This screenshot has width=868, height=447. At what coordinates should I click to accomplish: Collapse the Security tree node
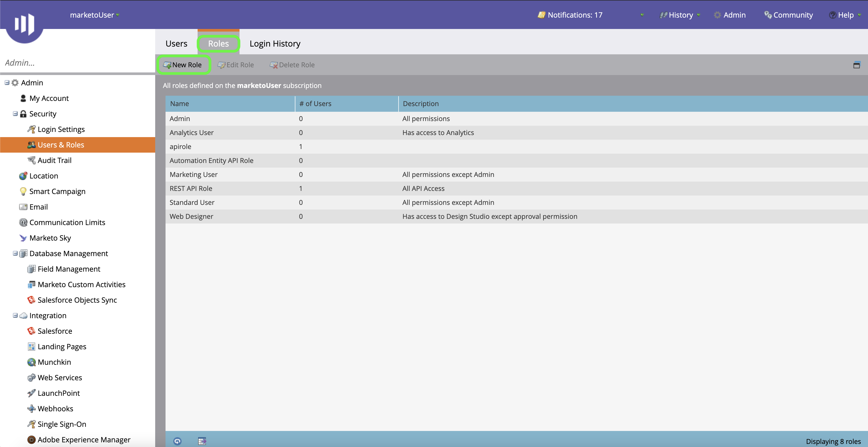click(x=15, y=114)
